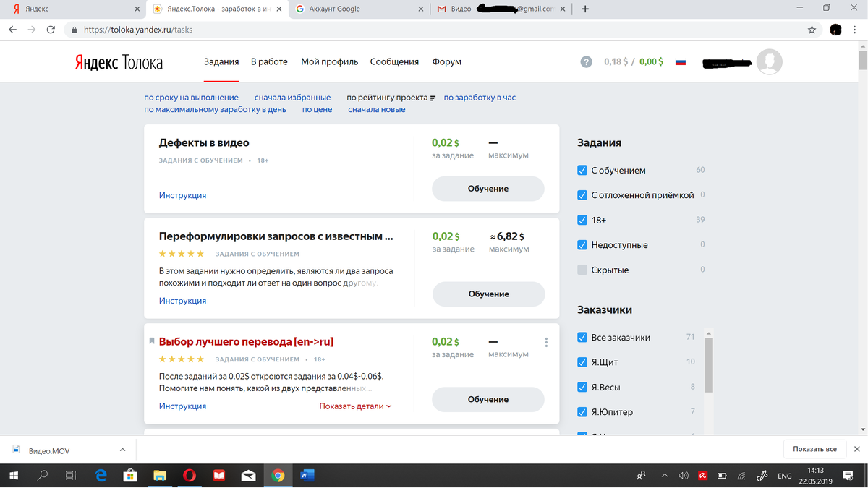
Task: Close the downloads bar
Action: point(857,449)
